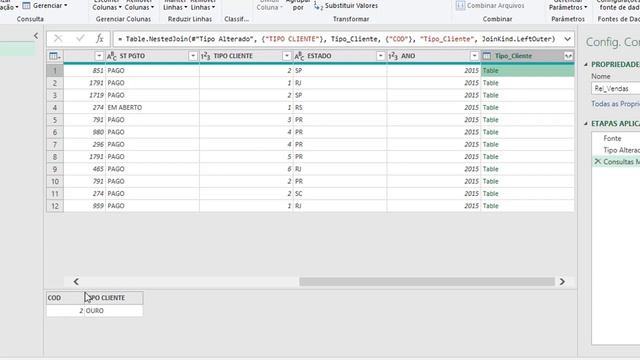Select row number 12
This screenshot has width=640, height=360.
[55, 206]
